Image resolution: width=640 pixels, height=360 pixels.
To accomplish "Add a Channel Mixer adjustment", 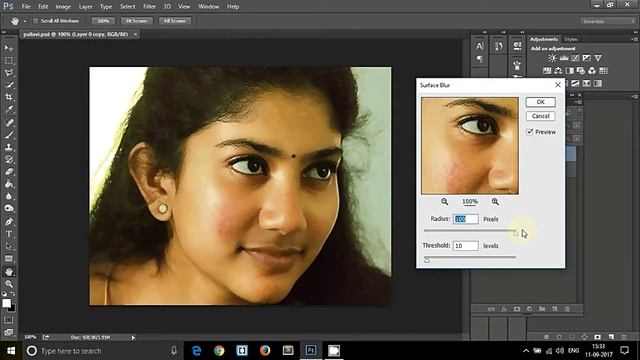I will [x=592, y=71].
